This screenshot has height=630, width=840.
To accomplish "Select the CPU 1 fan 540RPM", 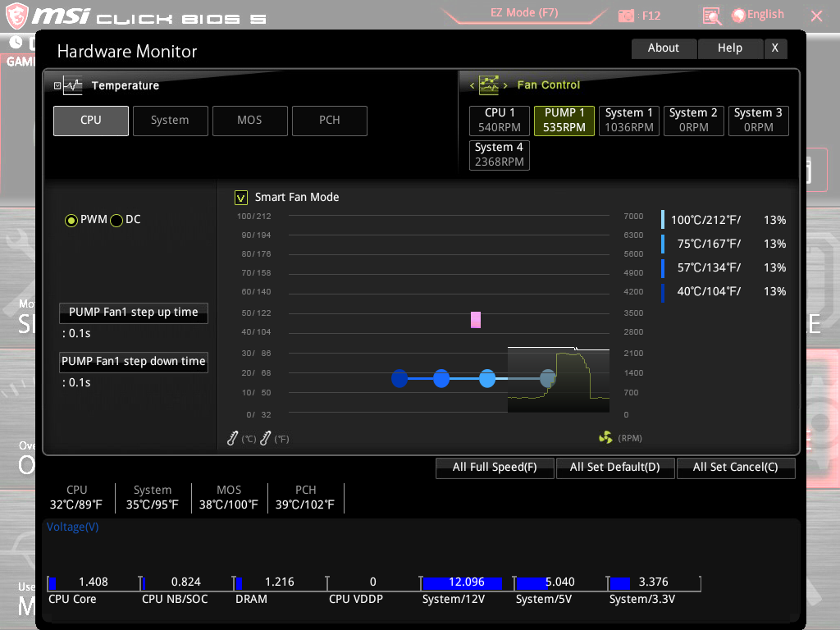I will (500, 121).
